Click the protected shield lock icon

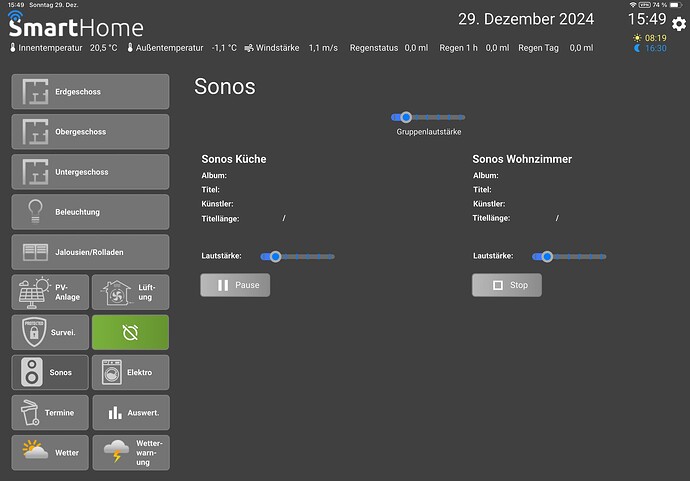(x=34, y=332)
